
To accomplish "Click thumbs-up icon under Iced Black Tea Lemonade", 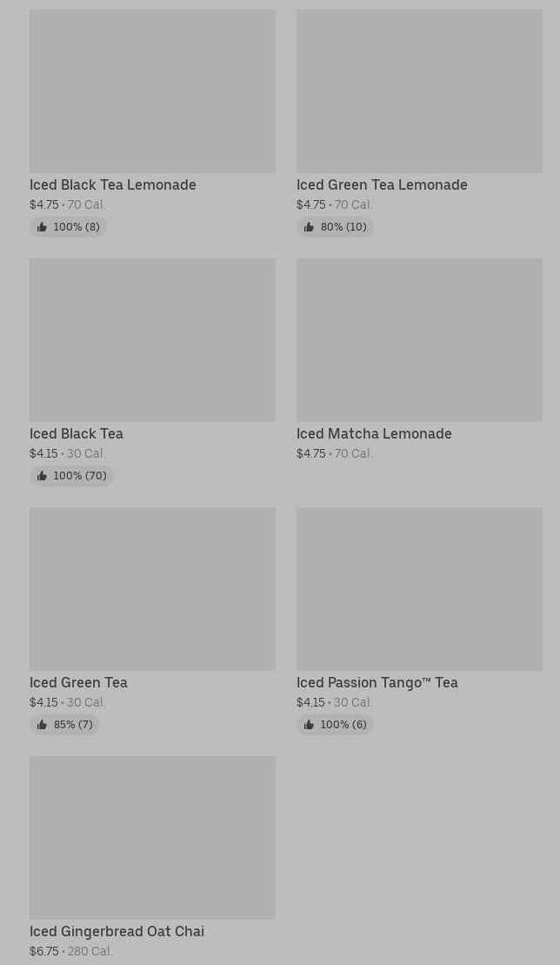I will pyautogui.click(x=42, y=227).
